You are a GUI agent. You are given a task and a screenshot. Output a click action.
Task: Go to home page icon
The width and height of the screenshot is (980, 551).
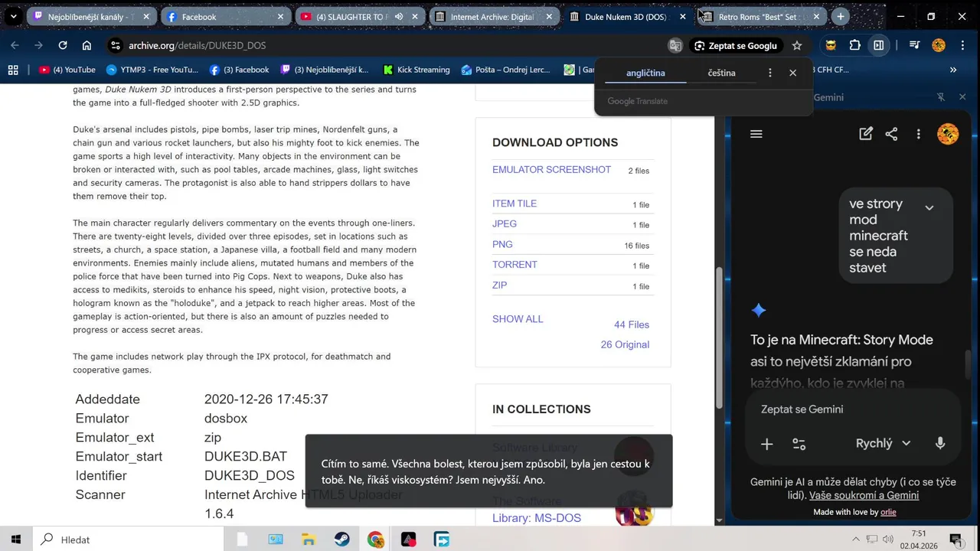87,46
